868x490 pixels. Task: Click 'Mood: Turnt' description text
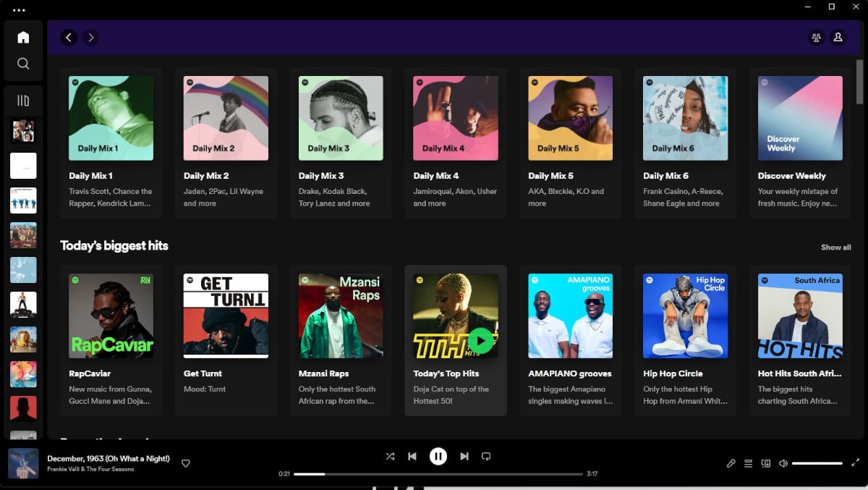pyautogui.click(x=205, y=389)
